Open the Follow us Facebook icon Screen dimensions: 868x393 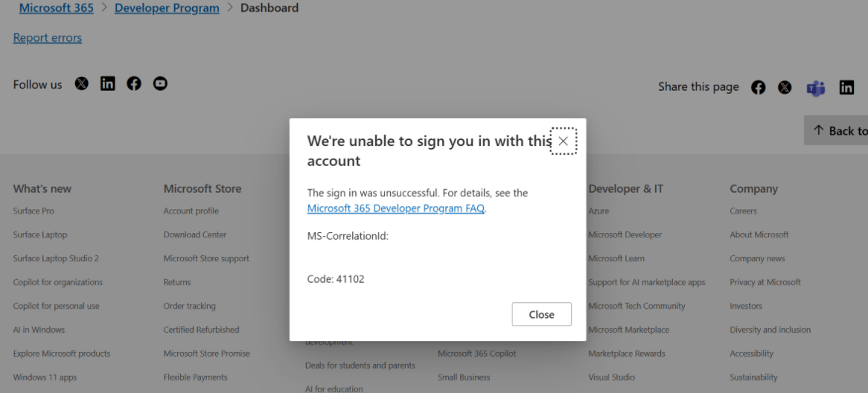pyautogui.click(x=134, y=84)
